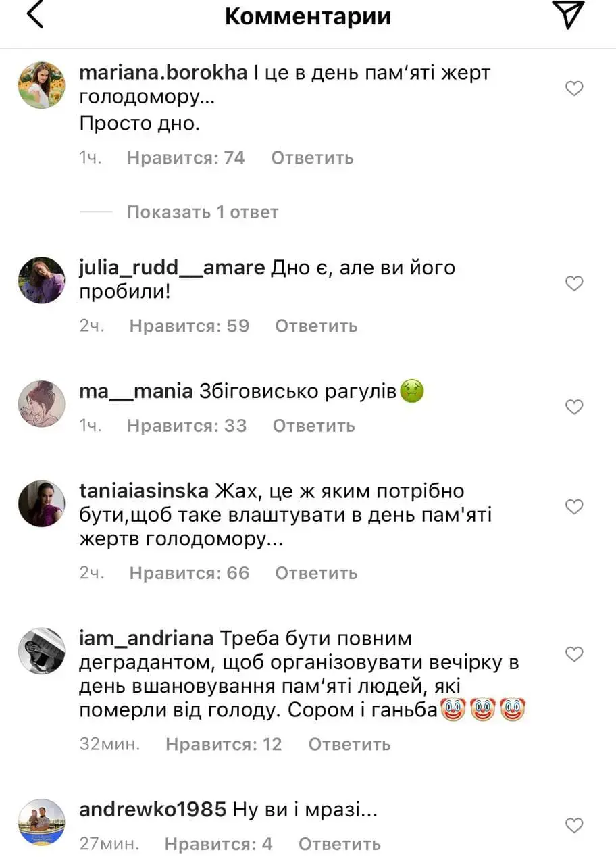
Task: Open iam_andriana's profile avatar
Action: [x=41, y=651]
